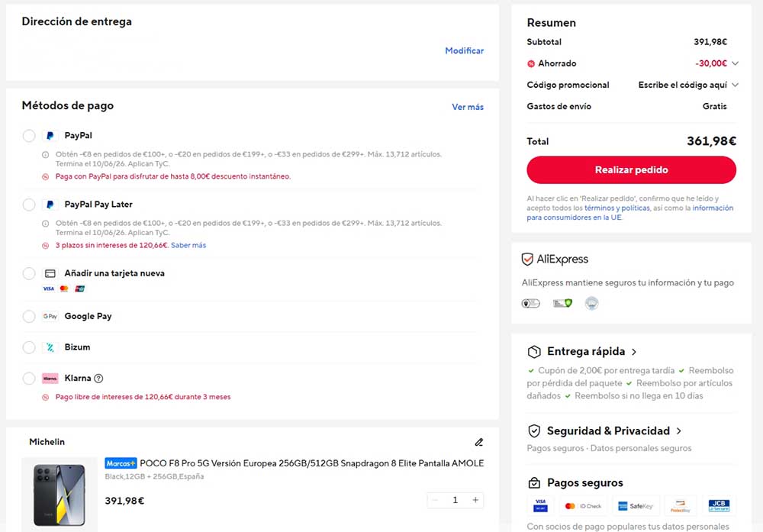The image size is (763, 532).
Task: Choose Añadir una tarjeta nueva radio button
Action: click(x=29, y=273)
